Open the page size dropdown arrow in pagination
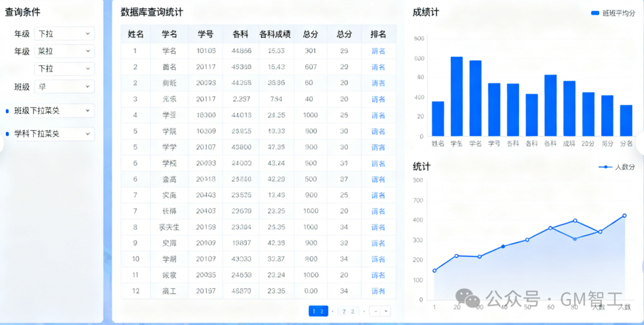The image size is (644, 325). pos(386,311)
